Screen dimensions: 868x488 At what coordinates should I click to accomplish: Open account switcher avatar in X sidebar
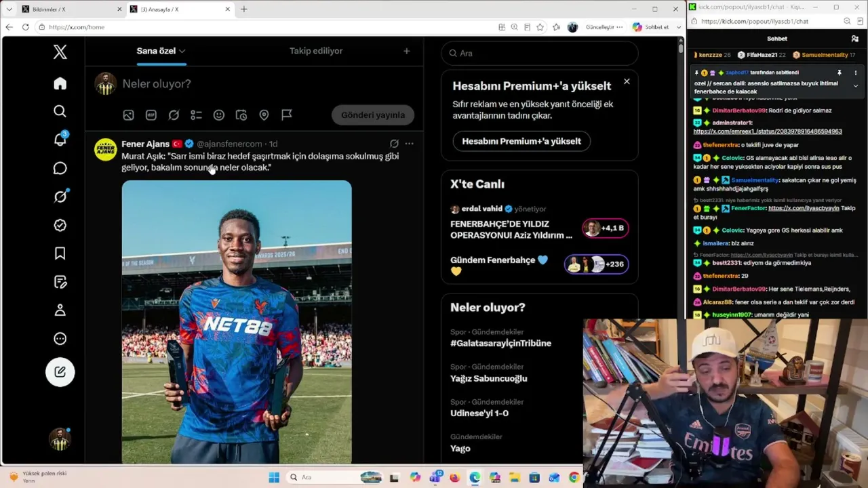click(60, 439)
